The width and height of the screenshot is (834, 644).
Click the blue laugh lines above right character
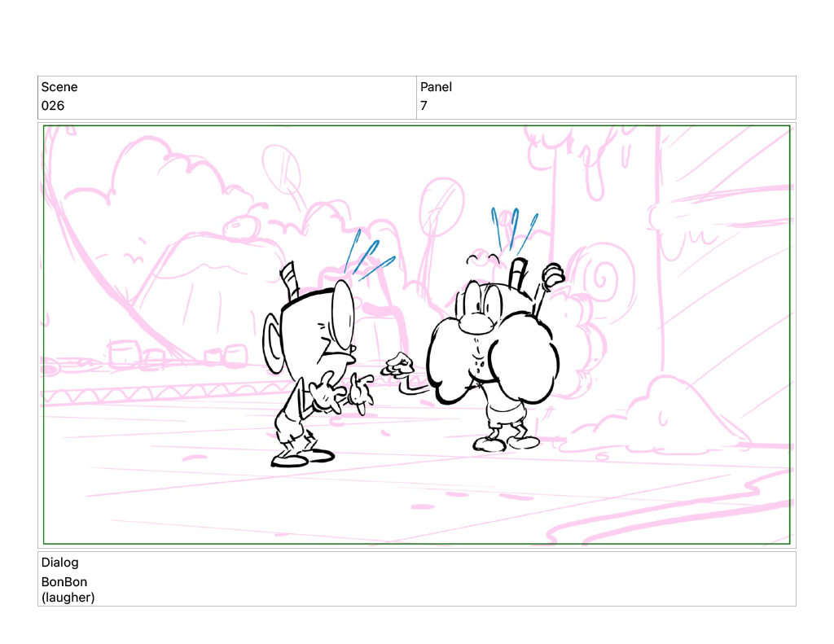coord(512,228)
